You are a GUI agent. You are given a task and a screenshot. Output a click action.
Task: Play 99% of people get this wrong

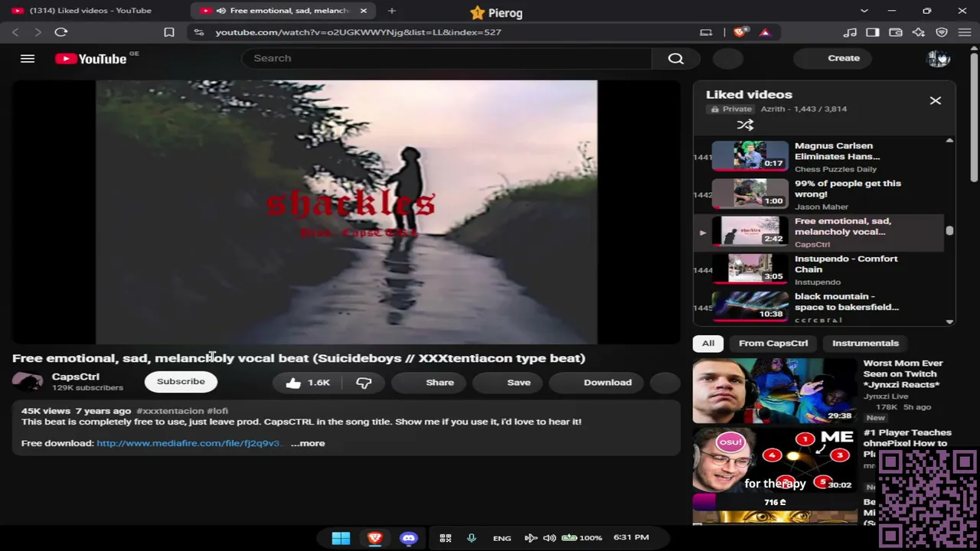click(x=819, y=194)
